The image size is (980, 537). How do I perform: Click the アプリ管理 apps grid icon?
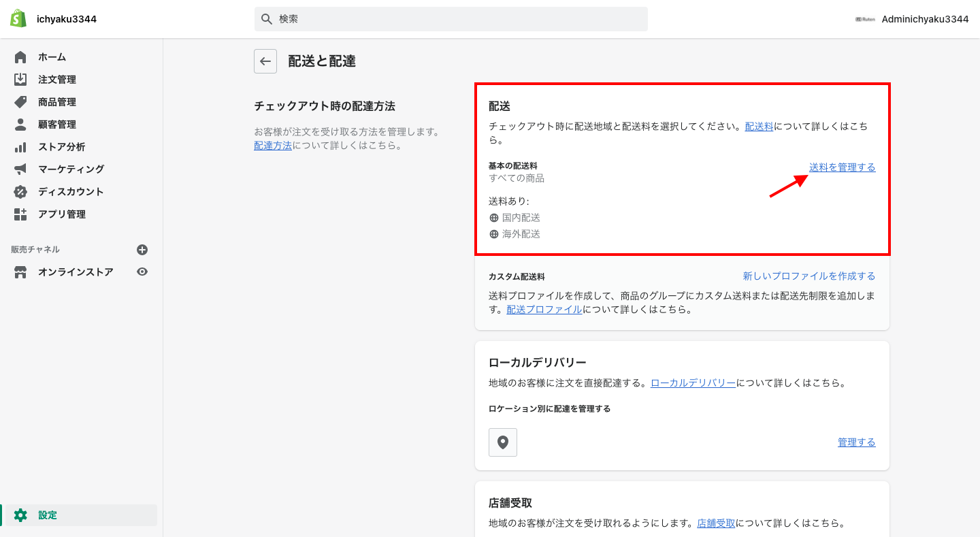click(20, 214)
